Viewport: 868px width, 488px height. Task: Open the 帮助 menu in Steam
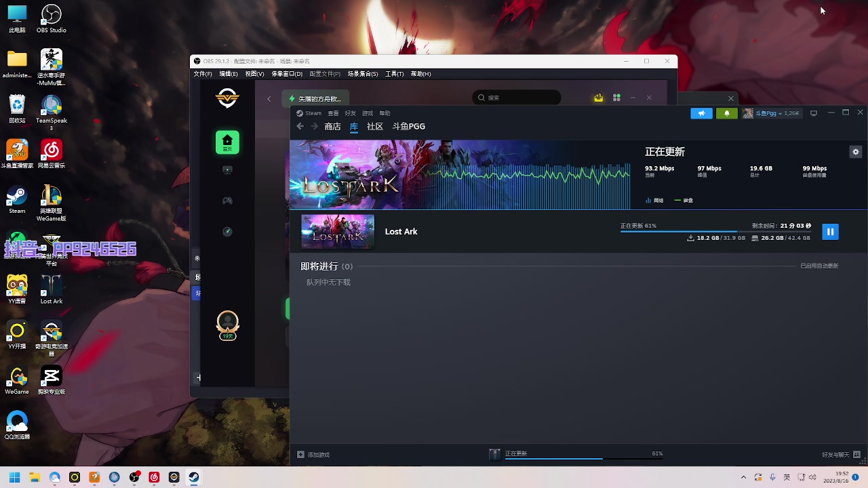pos(384,113)
